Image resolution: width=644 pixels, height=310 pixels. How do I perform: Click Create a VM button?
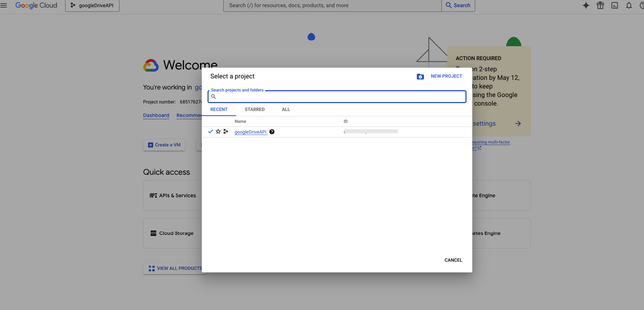pos(164,145)
